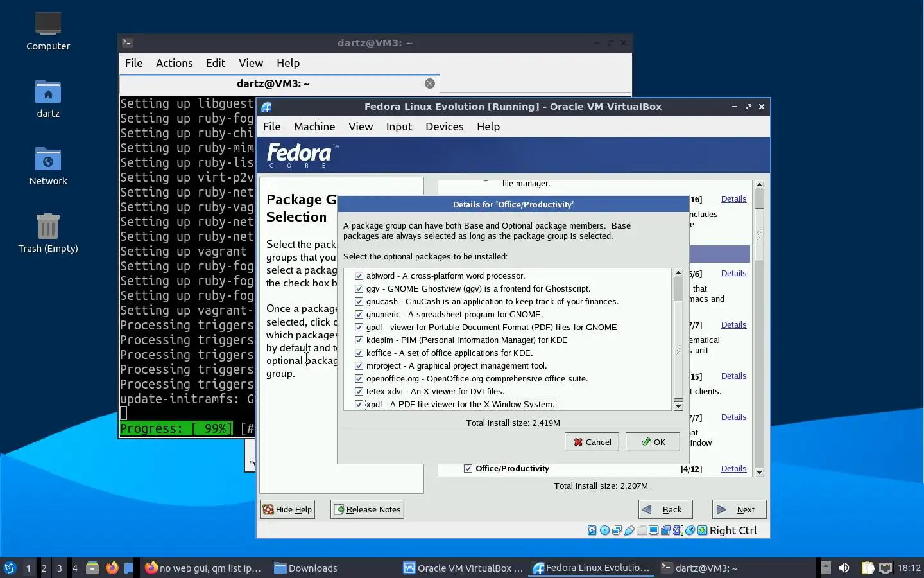Switch to Firefox 'no web gui' taskbar window
This screenshot has height=578, width=924.
click(x=203, y=568)
